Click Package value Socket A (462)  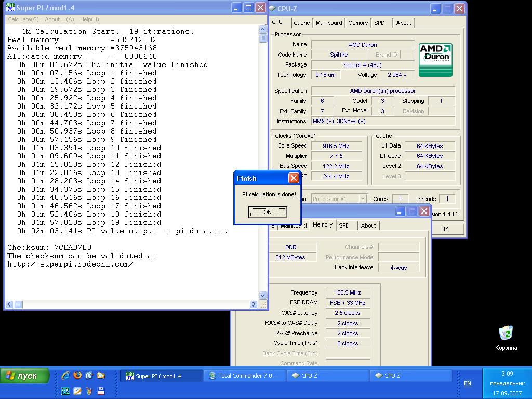[363, 65]
